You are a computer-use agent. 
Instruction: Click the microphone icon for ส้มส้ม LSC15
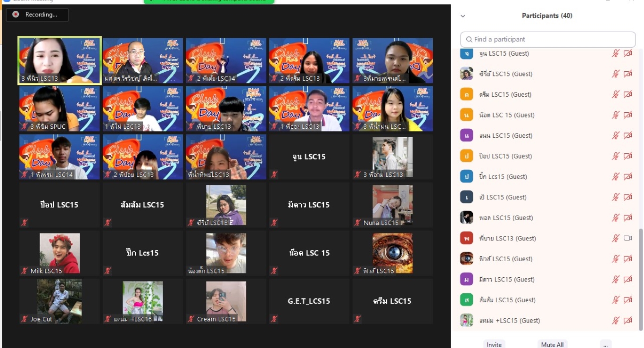point(615,300)
